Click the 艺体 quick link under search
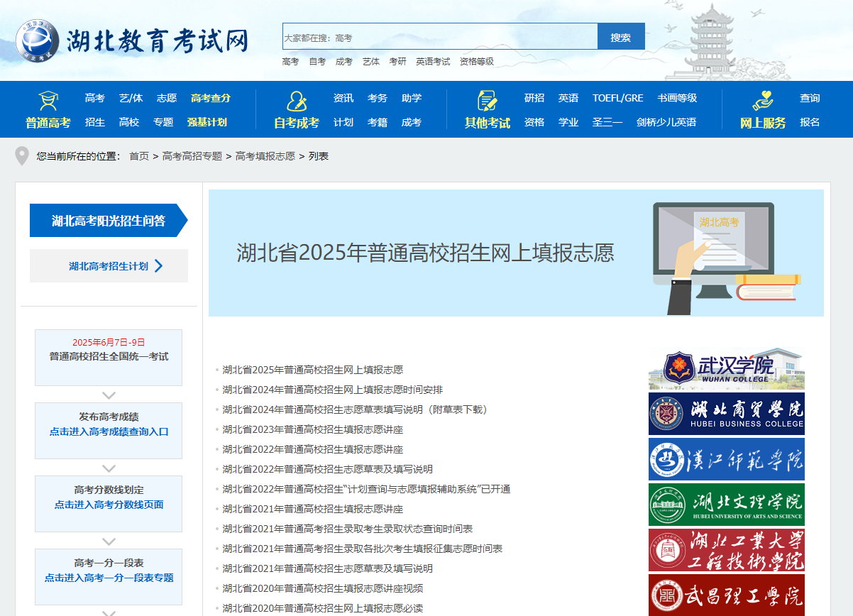853x616 pixels. [370, 62]
